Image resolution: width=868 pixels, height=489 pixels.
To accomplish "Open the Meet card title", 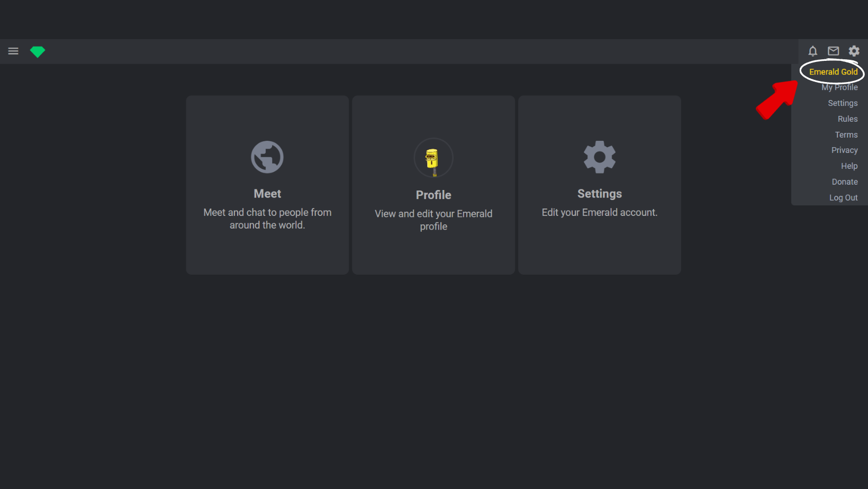I will 267,194.
